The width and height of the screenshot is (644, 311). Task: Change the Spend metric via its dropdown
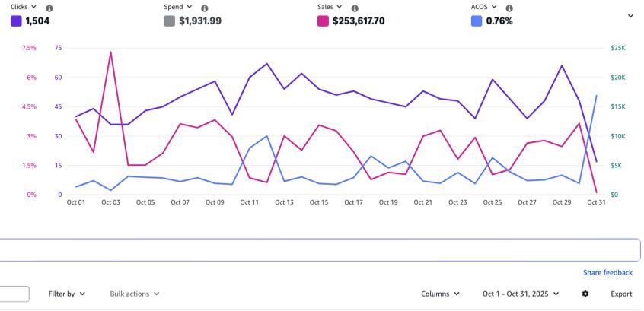[179, 7]
